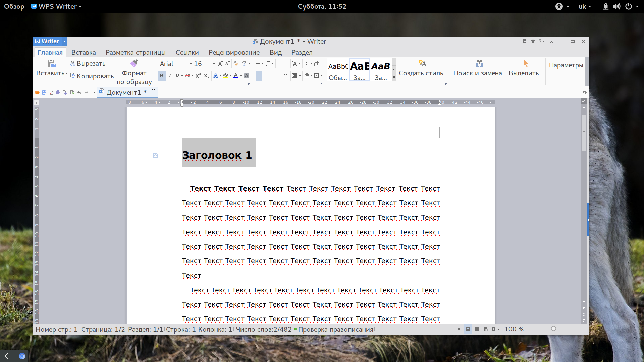Open the font size 16 dropdown
The width and height of the screenshot is (644, 362).
(x=214, y=64)
